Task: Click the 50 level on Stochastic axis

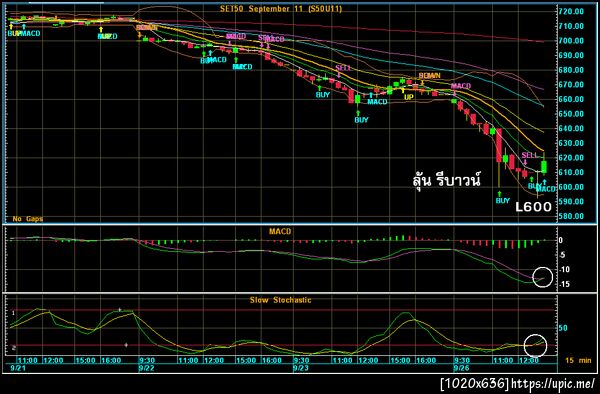Action: coord(563,328)
